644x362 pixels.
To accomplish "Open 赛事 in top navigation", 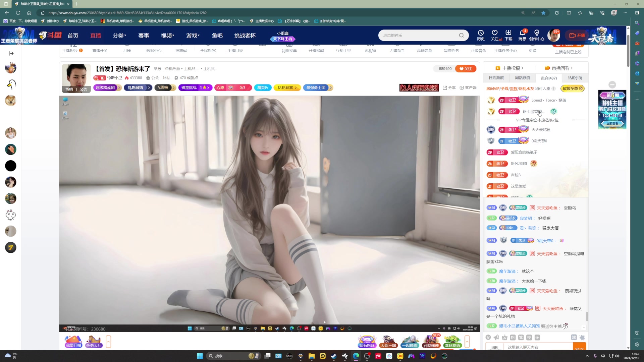I will pyautogui.click(x=144, y=36).
